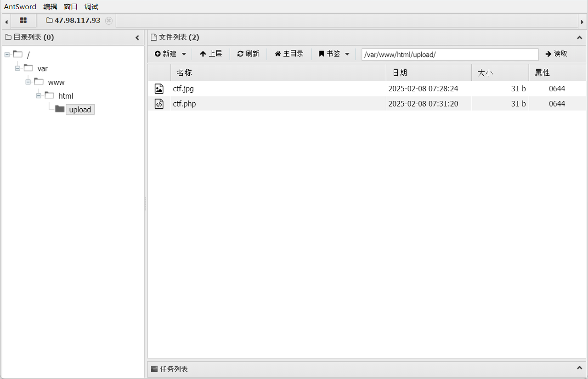Go up one level with 上层
This screenshot has width=588, height=379.
click(211, 54)
